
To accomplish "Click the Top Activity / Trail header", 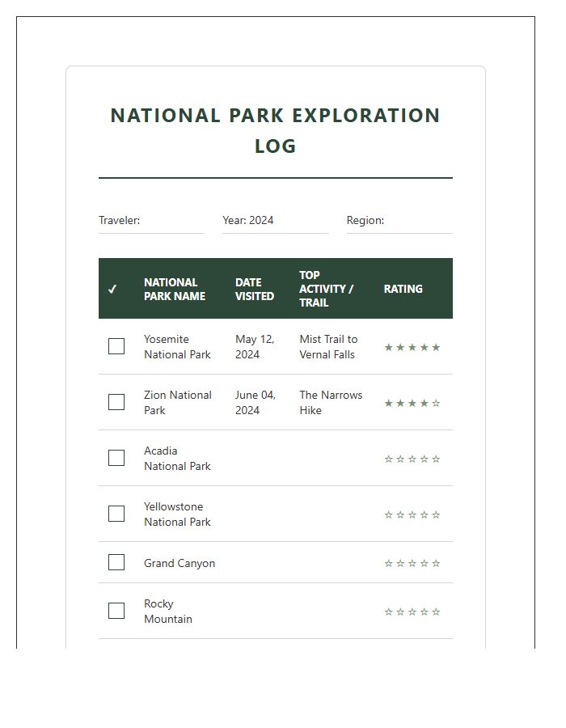I will tap(326, 289).
